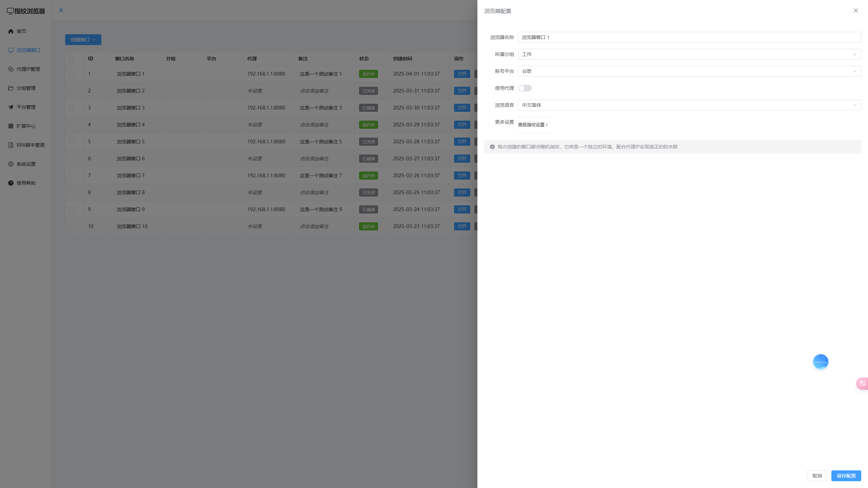Click into the 浏览器名称 name input field
Viewport: 868px width, 488px height.
pyautogui.click(x=689, y=37)
